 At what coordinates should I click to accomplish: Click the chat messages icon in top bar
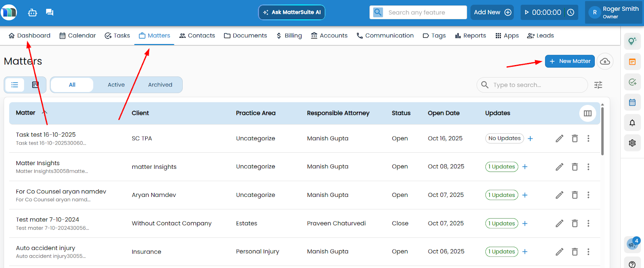click(50, 12)
